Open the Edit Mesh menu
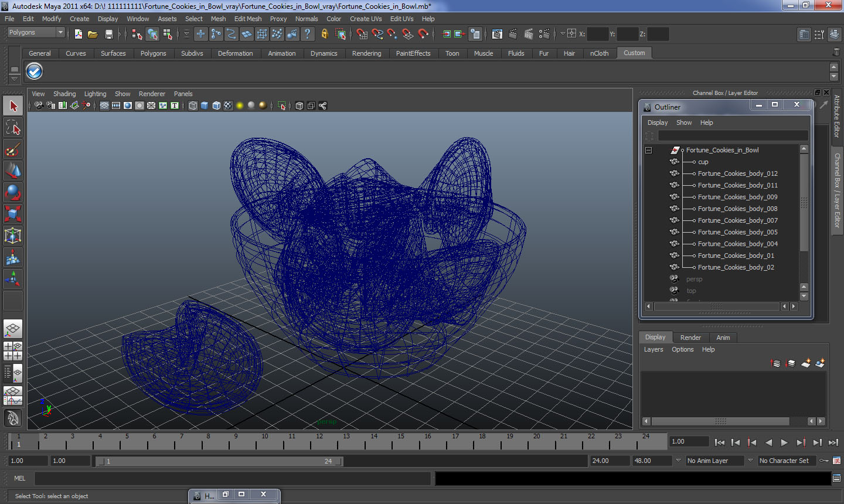Screen dimensions: 844x504 [248, 19]
